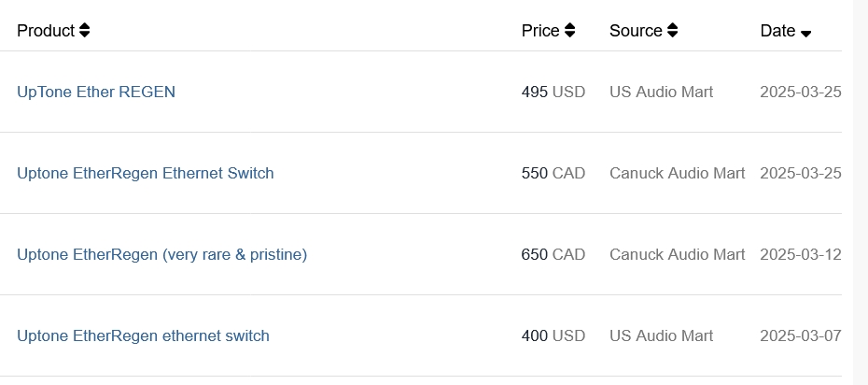Click the Source column sort arrows icon
Viewport: 868px width, 385px height.
click(x=672, y=31)
